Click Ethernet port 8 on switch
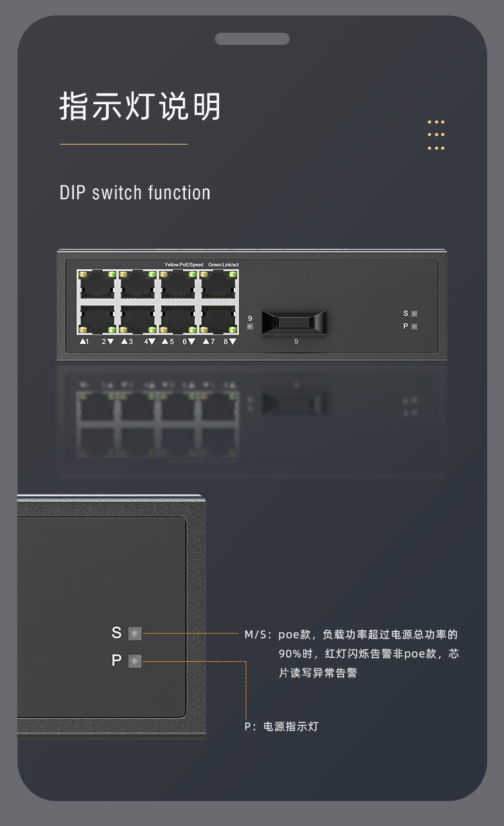Image resolution: width=504 pixels, height=826 pixels. [218, 319]
